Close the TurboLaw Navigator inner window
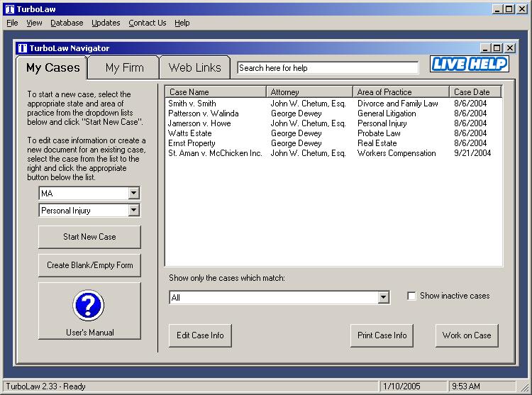 click(509, 48)
